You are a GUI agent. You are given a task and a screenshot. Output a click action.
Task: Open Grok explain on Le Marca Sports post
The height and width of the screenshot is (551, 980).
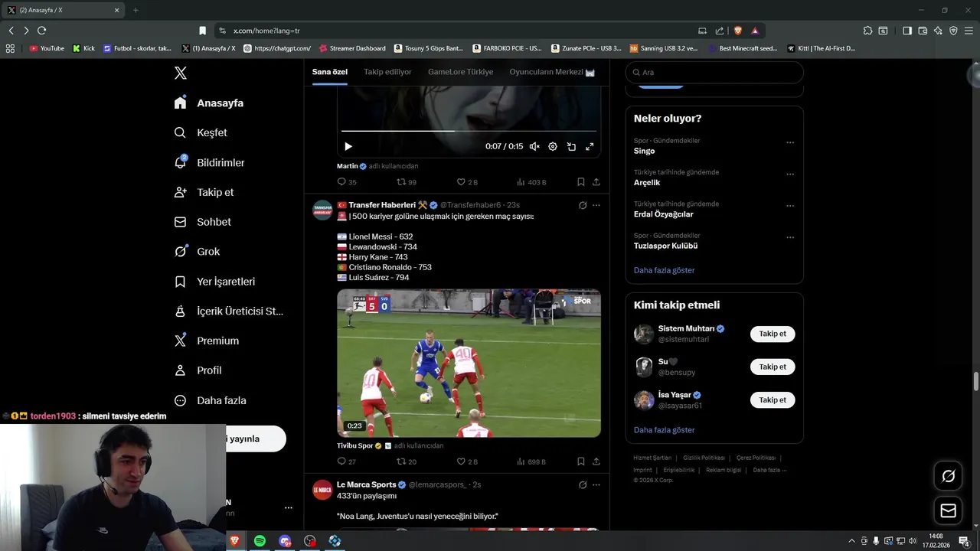[x=583, y=484]
